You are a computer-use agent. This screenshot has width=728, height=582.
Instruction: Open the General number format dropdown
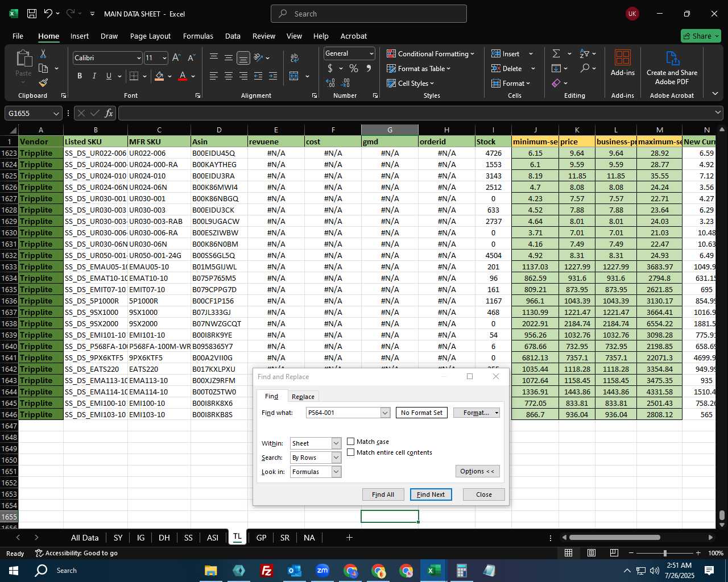[x=371, y=53]
